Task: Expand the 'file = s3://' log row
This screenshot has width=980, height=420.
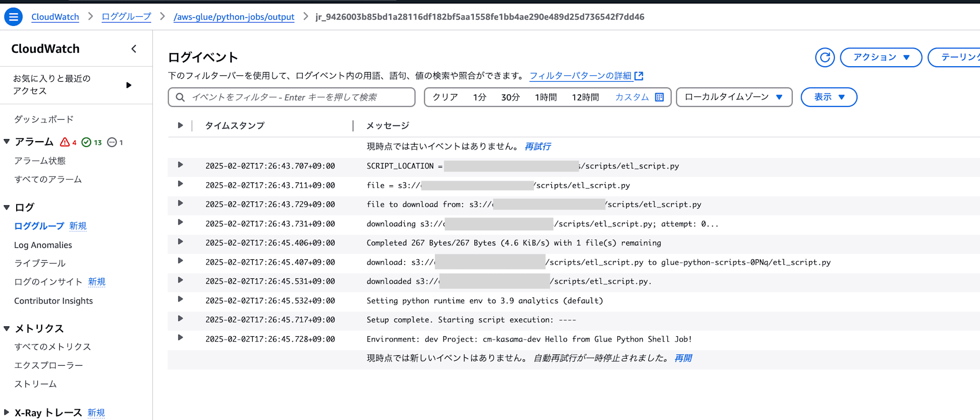Action: point(180,184)
